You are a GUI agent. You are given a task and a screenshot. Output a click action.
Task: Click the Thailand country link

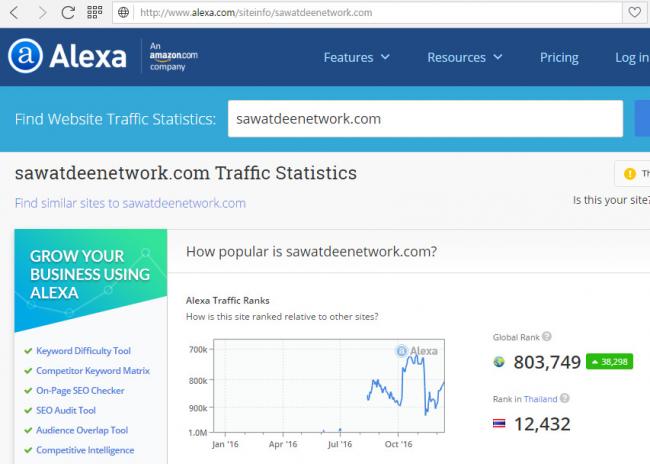[x=540, y=399]
